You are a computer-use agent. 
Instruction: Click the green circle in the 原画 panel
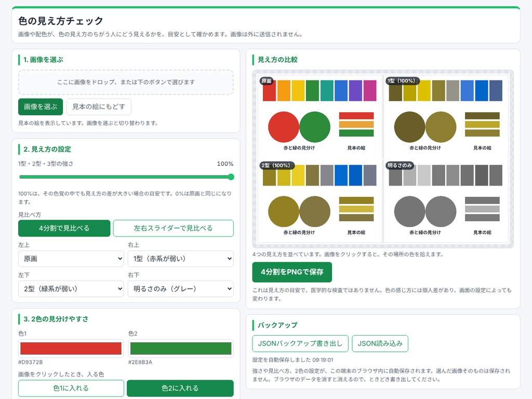pos(315,127)
